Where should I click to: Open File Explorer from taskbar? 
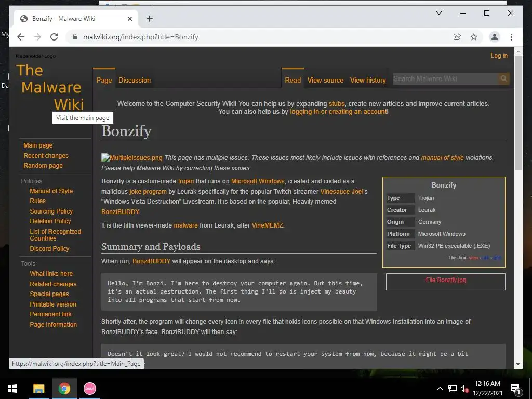click(38, 389)
